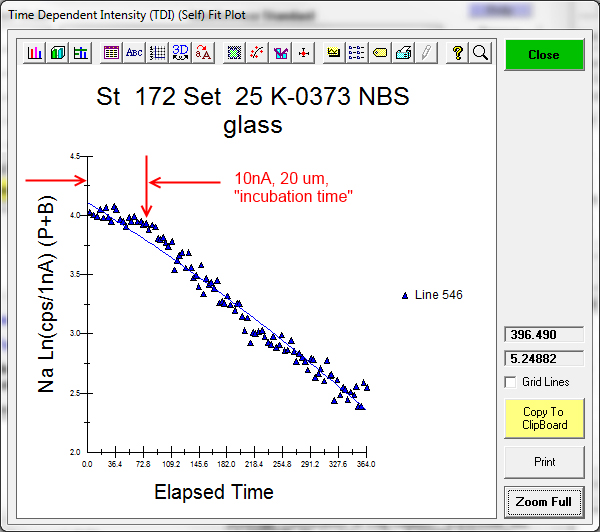
Task: Click the bar chart gallery icon
Action: [35, 53]
